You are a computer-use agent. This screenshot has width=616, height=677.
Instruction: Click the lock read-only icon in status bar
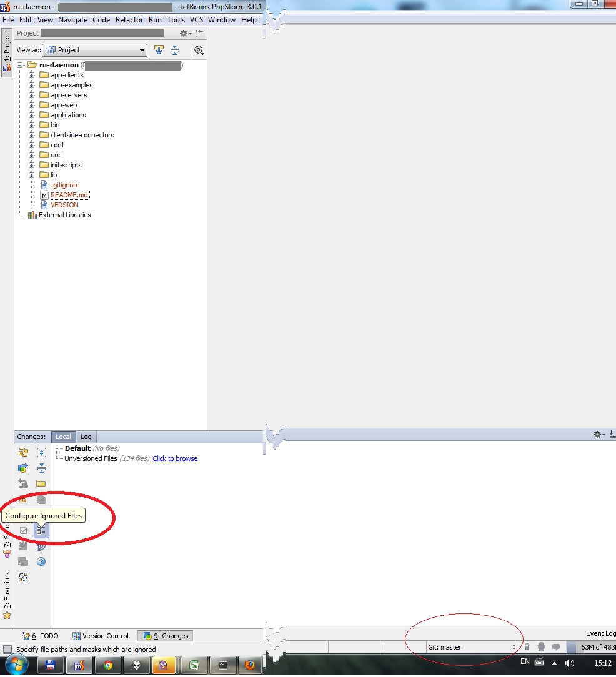click(527, 647)
